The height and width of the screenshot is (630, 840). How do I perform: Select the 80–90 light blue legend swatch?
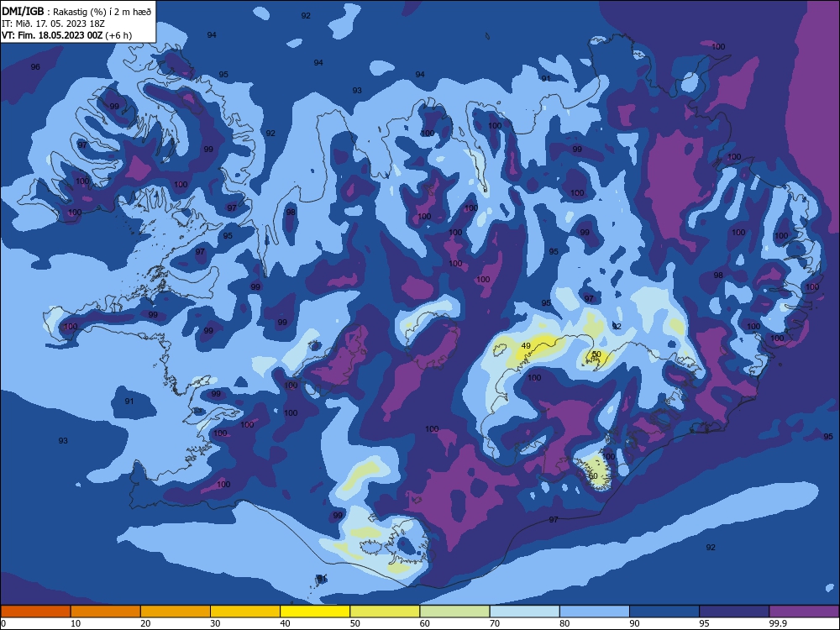[595, 612]
